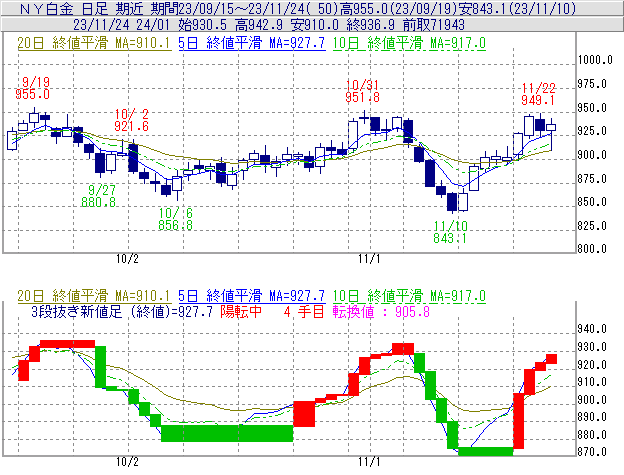The height and width of the screenshot is (475, 624).
Task: Click the 800.0 price axis label
Action: pyautogui.click(x=592, y=249)
